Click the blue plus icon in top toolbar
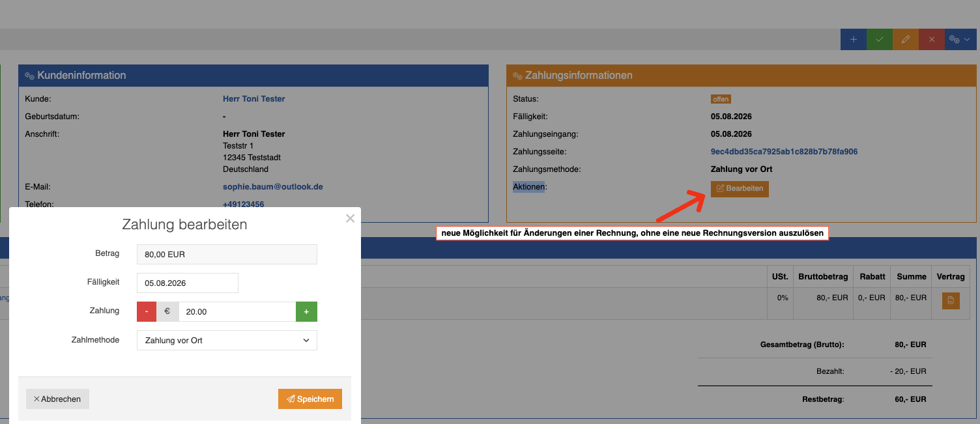The width and height of the screenshot is (980, 424). pyautogui.click(x=854, y=40)
